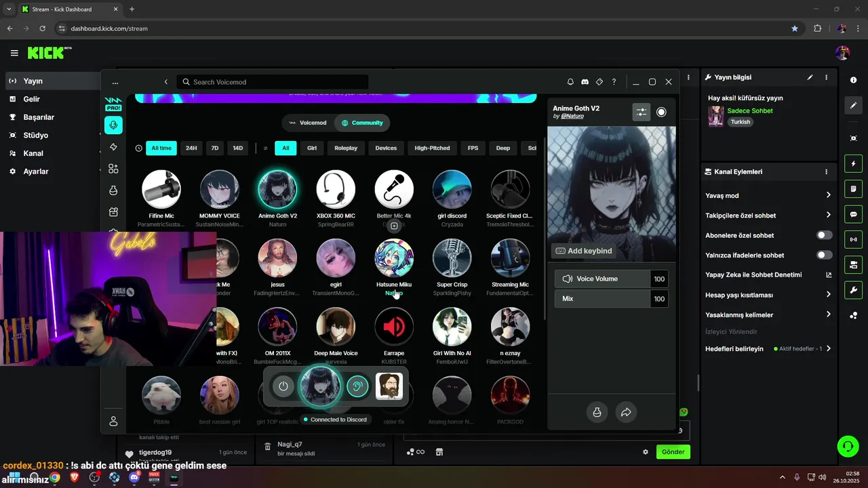
Task: Open the sort order icon before the All filter
Action: (x=265, y=148)
